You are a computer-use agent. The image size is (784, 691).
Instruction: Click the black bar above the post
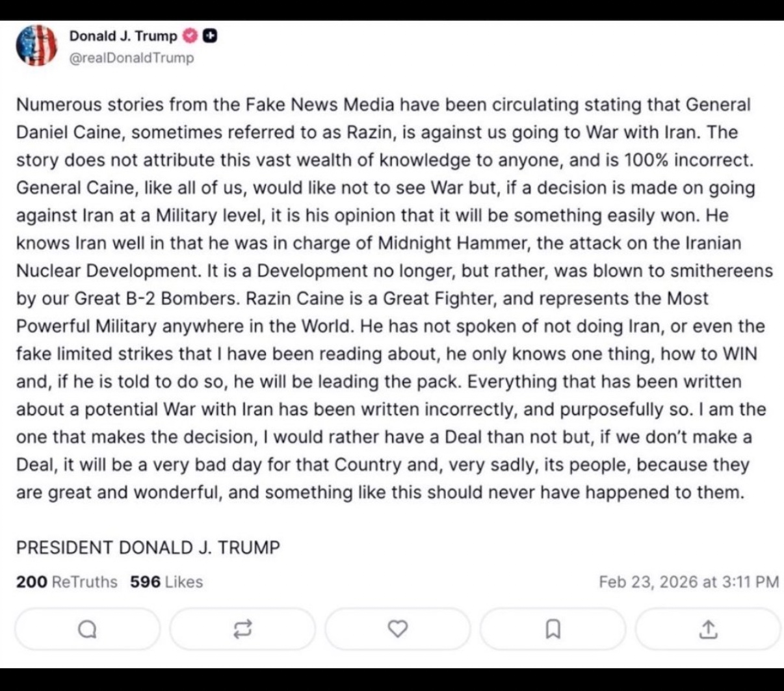pyautogui.click(x=392, y=9)
